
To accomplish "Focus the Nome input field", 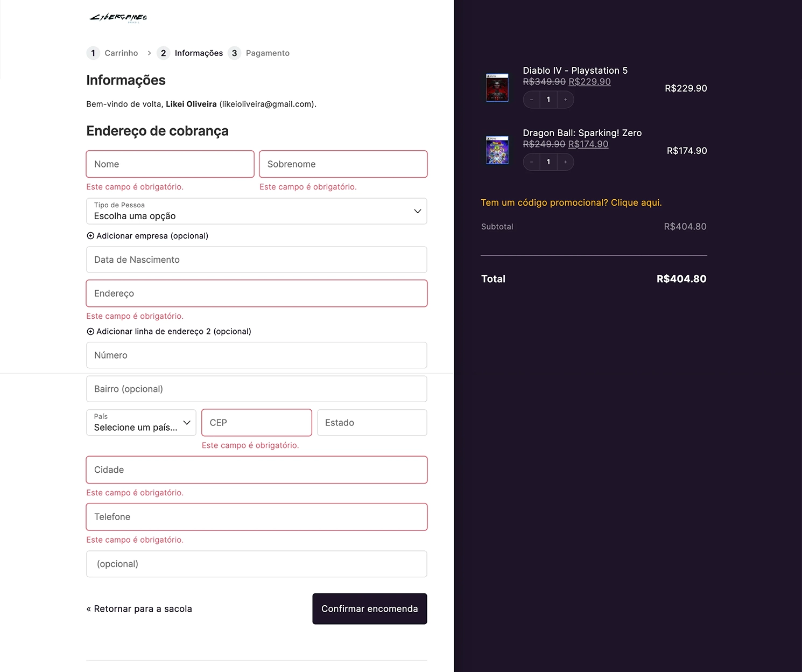I will coord(170,164).
